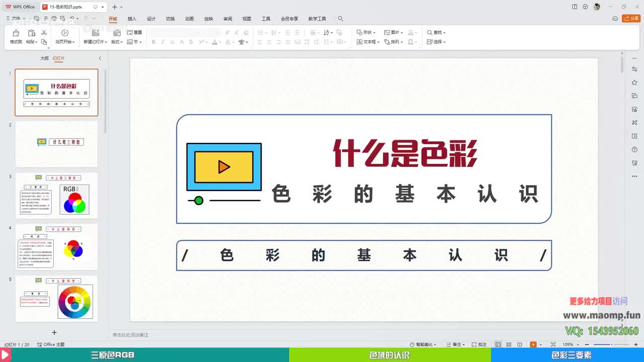The image size is (644, 362).
Task: Click the WPS Office home tab
Action: pos(20,7)
